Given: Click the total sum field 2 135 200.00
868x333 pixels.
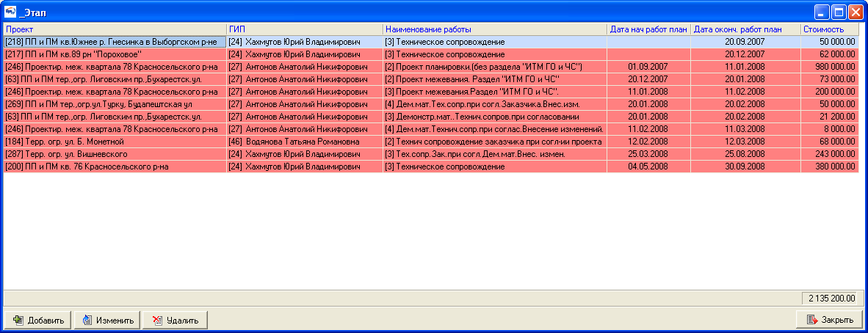Looking at the screenshot, I should [x=831, y=298].
